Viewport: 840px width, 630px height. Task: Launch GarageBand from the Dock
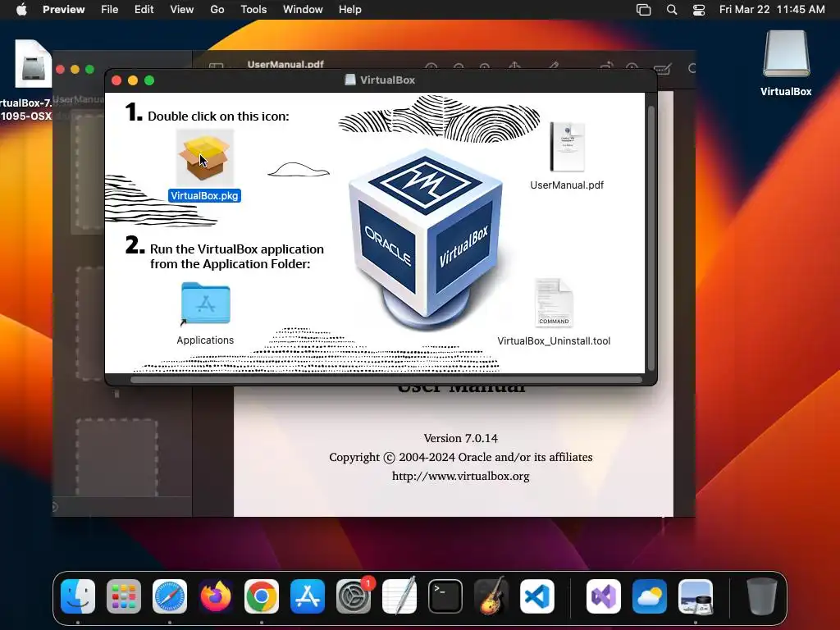[x=491, y=596]
